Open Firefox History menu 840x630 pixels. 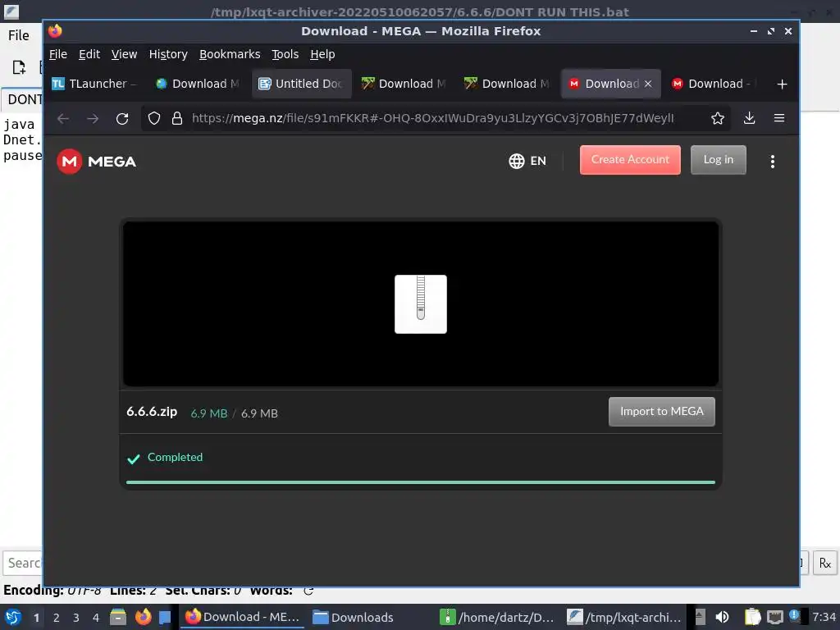168,54
